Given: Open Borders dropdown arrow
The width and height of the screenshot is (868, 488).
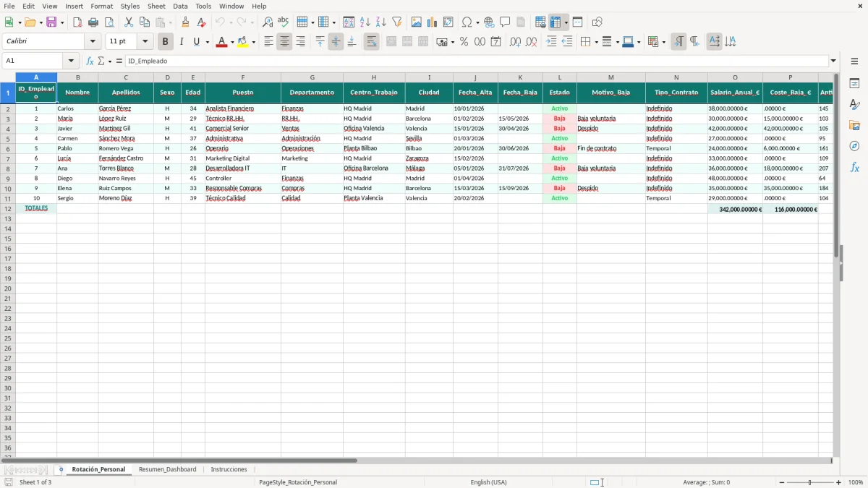Looking at the screenshot, I should pyautogui.click(x=595, y=42).
